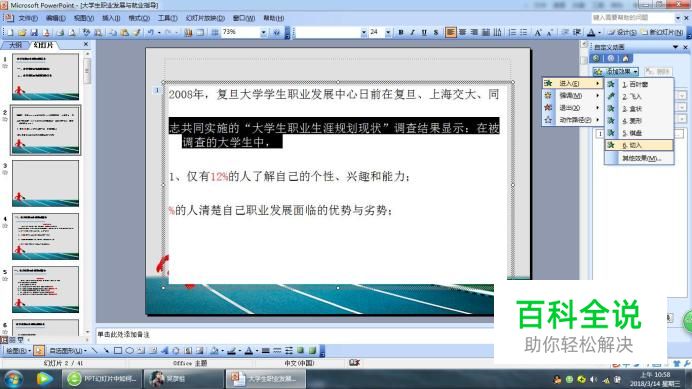Toggle numbered list formatting
This screenshot has height=389, width=692.
point(512,32)
